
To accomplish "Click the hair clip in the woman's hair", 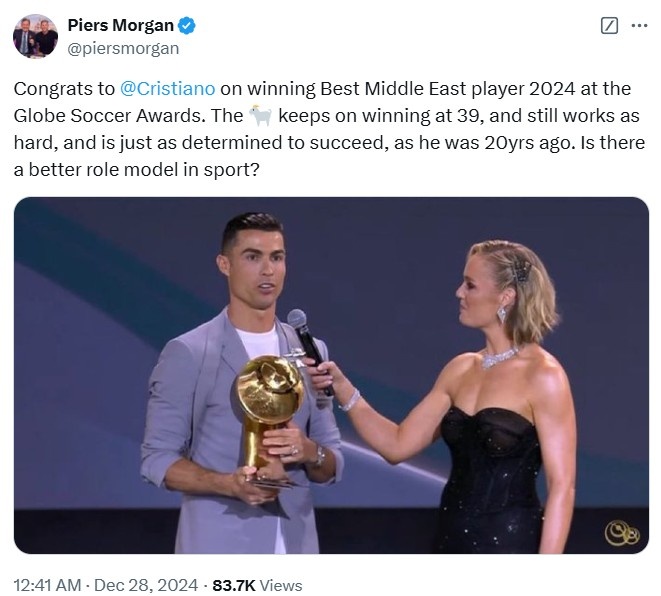I will 520,268.
